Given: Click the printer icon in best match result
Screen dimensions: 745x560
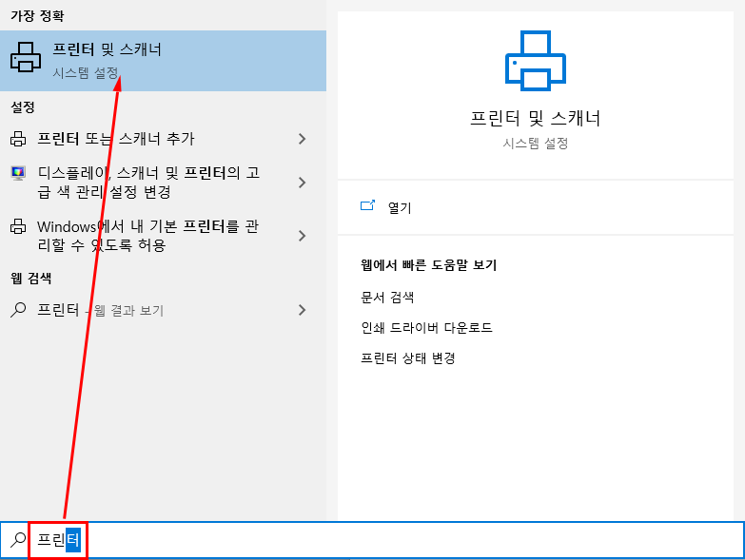Looking at the screenshot, I should [26, 57].
